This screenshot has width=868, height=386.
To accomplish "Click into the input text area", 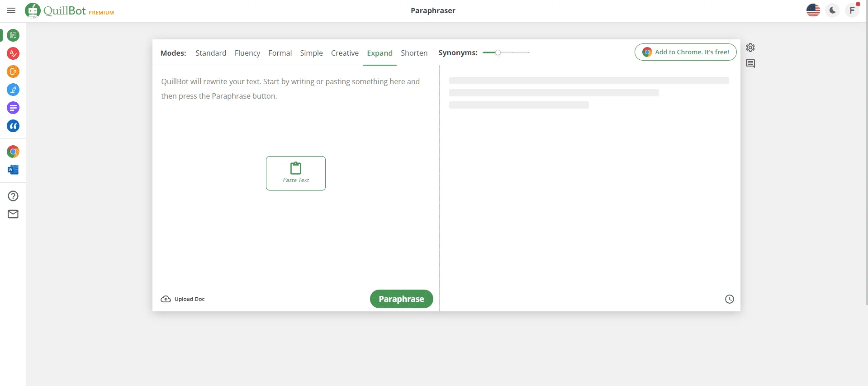I will 295,176.
